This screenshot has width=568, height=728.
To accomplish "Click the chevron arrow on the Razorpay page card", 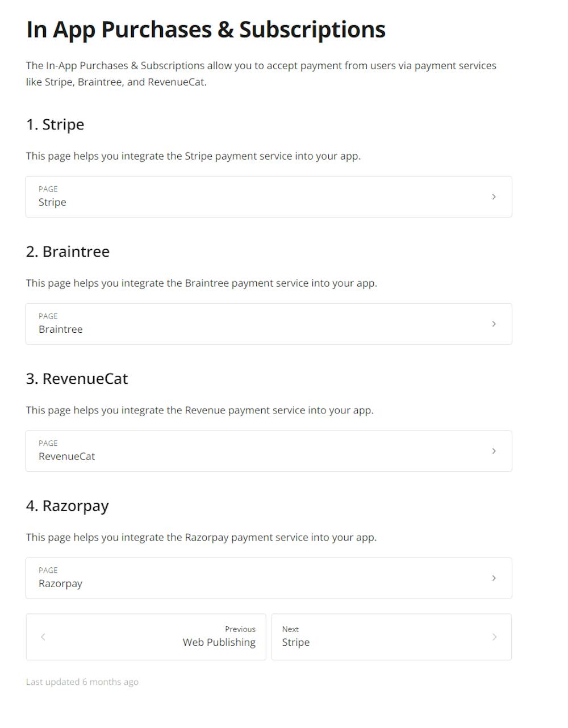I will (494, 578).
